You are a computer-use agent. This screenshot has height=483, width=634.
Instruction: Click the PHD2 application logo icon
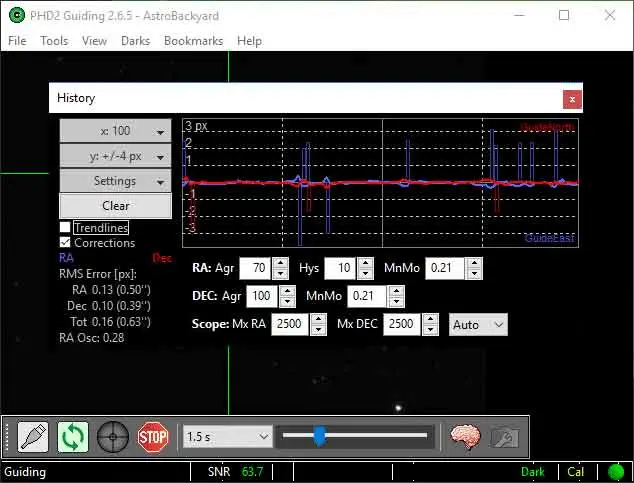pyautogui.click(x=17, y=15)
